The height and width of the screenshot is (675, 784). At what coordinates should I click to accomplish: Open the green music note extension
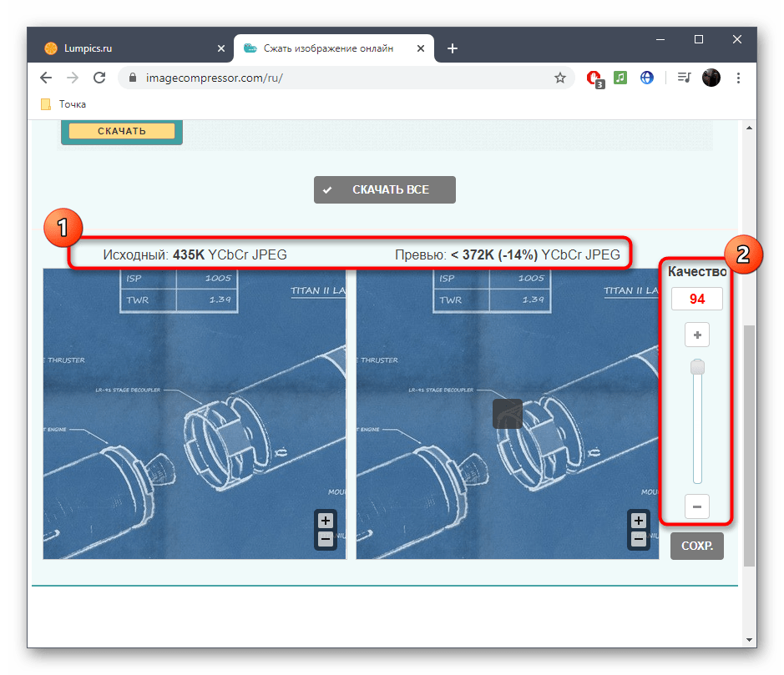click(x=620, y=78)
